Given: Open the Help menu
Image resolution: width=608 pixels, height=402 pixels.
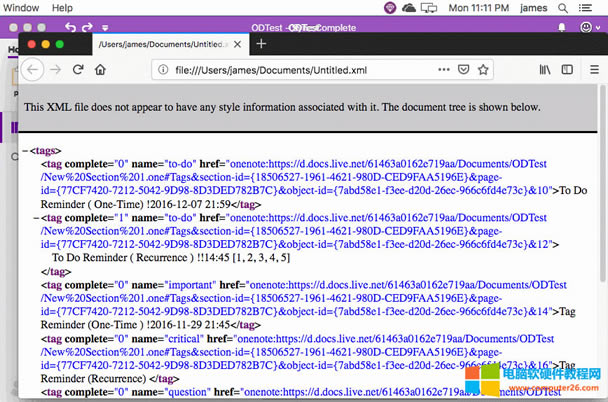Looking at the screenshot, I should [x=62, y=7].
